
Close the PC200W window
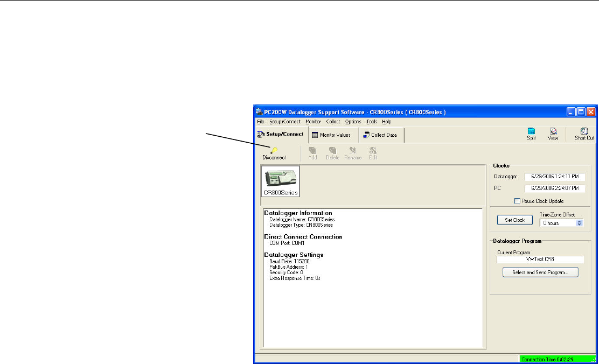(591, 112)
